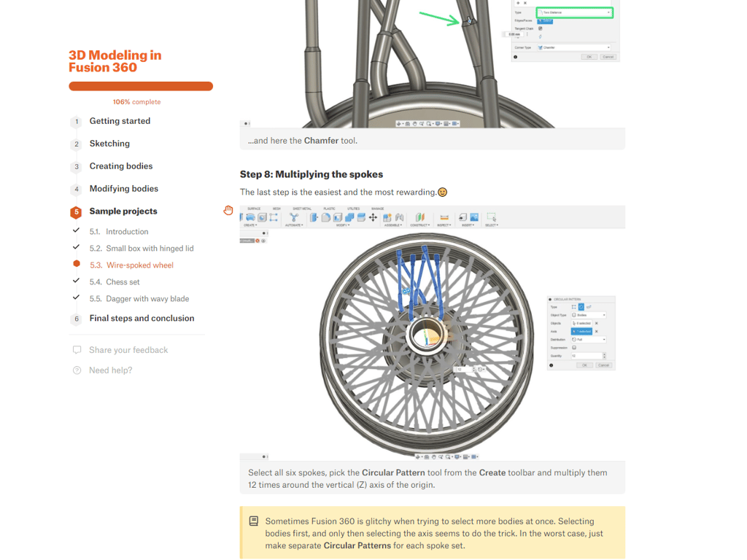
Task: Click the speech bubble feedback icon
Action: click(x=77, y=350)
